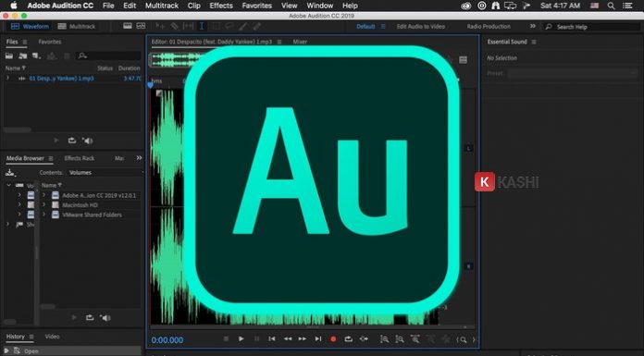
Task: Toggle Loop Playback in editor transport
Action: pos(348,338)
